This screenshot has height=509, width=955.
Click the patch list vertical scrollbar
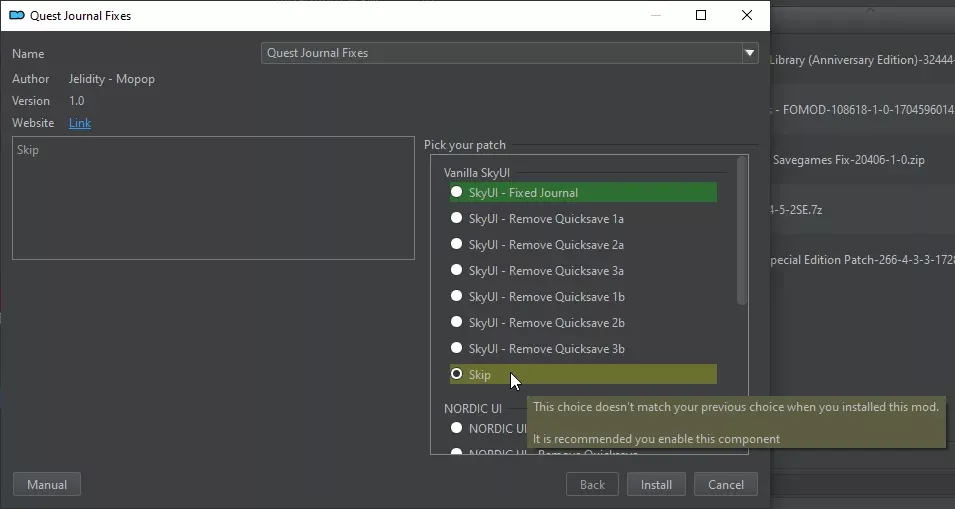[x=741, y=230]
